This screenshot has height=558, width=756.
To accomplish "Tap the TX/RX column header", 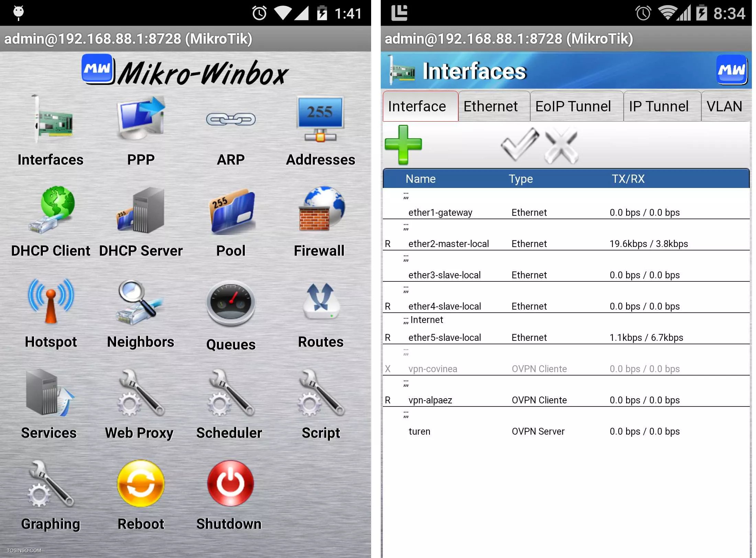I will [x=628, y=179].
